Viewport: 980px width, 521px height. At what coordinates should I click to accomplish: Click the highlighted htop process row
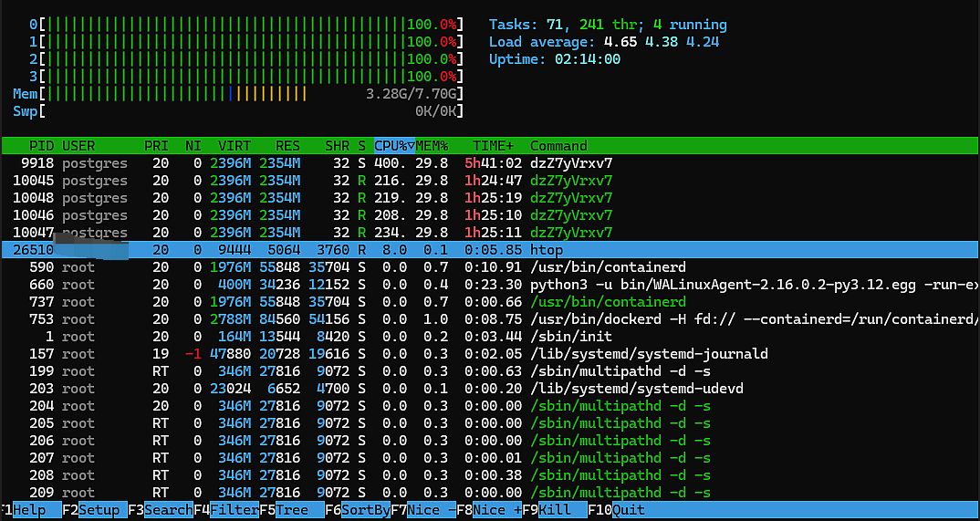pos(490,250)
